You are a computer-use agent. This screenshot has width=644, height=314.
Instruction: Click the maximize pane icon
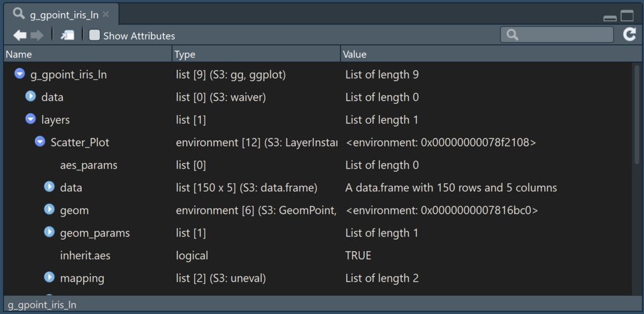(627, 16)
